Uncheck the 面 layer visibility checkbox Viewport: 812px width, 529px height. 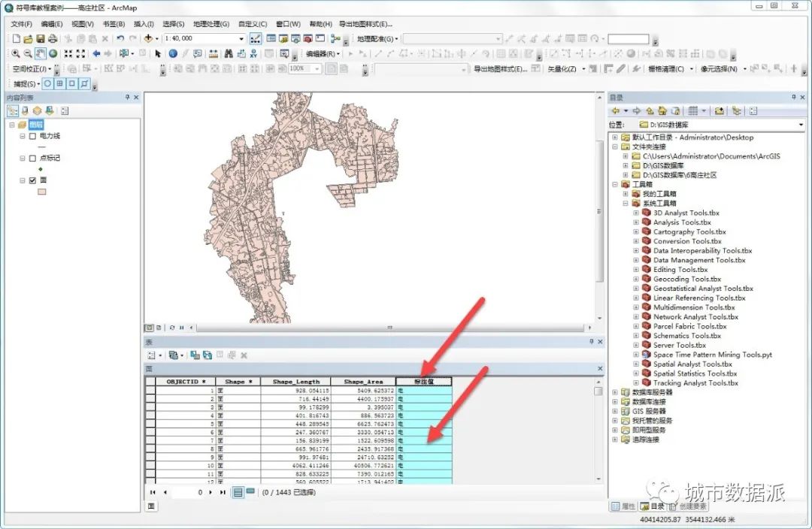[32, 180]
